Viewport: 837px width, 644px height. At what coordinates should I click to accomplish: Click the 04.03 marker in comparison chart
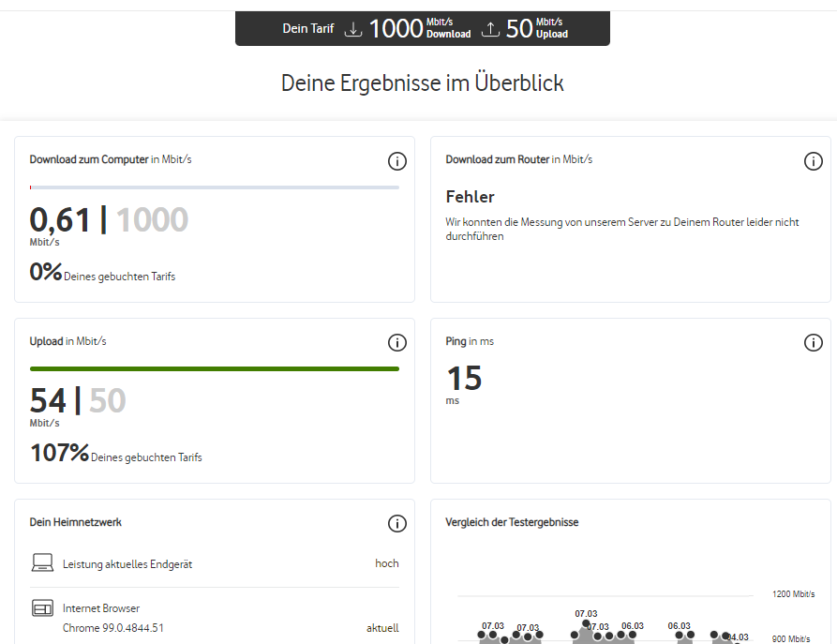coord(738,637)
